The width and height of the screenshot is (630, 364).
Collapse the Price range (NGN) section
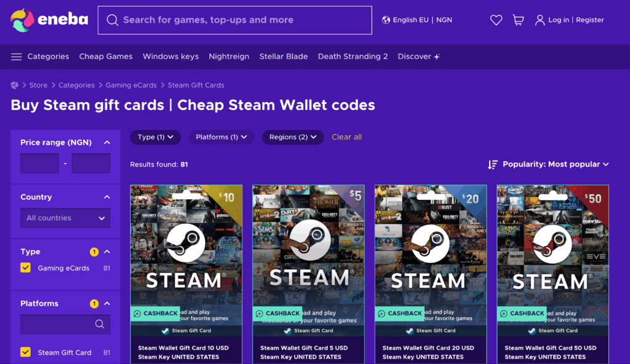107,143
